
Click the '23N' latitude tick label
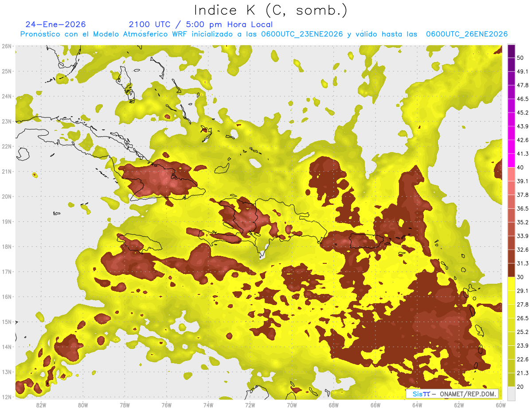[7, 121]
